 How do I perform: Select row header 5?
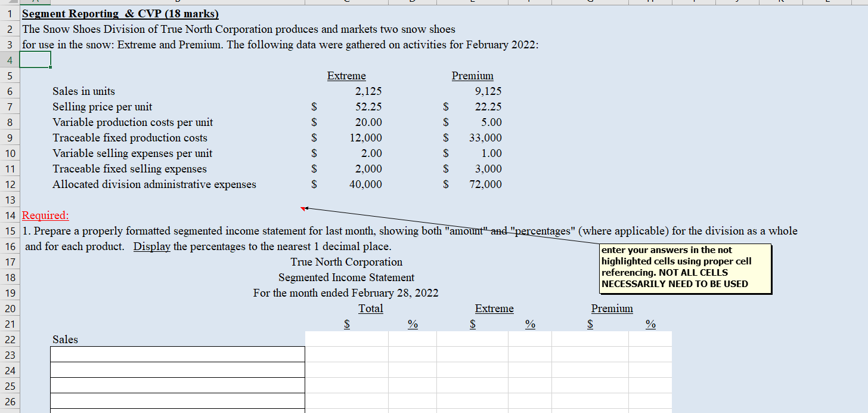(10, 76)
